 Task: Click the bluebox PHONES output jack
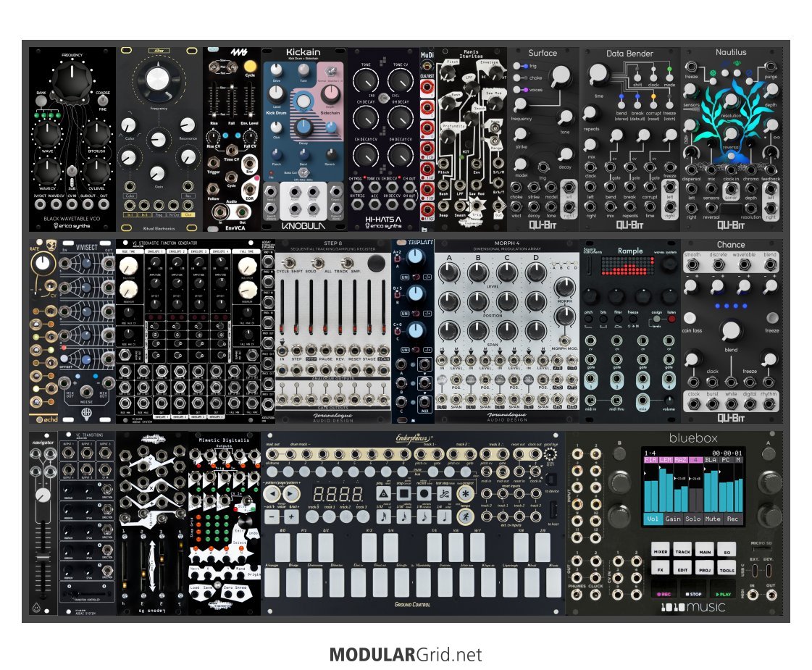click(x=577, y=595)
